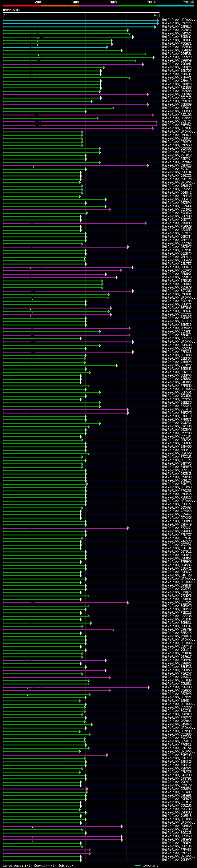Open hit UniRef100_A9PB76
This screenshot has width=197, height=868.
click(176, 799)
